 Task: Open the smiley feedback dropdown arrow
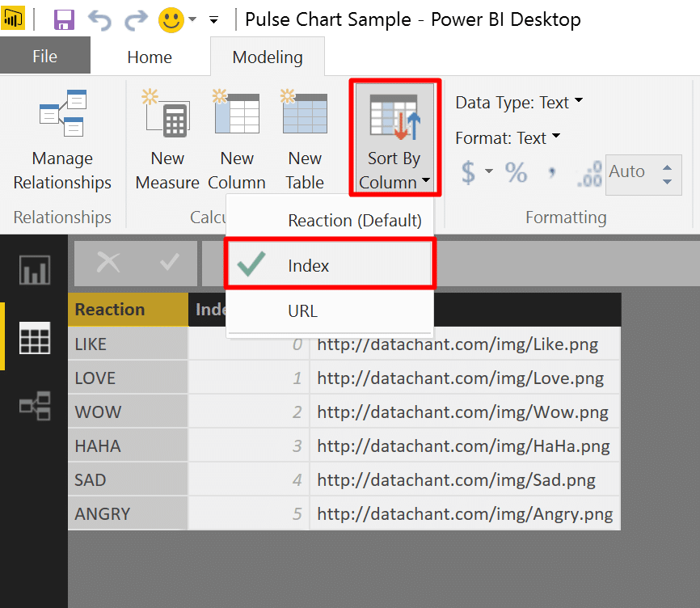(192, 19)
